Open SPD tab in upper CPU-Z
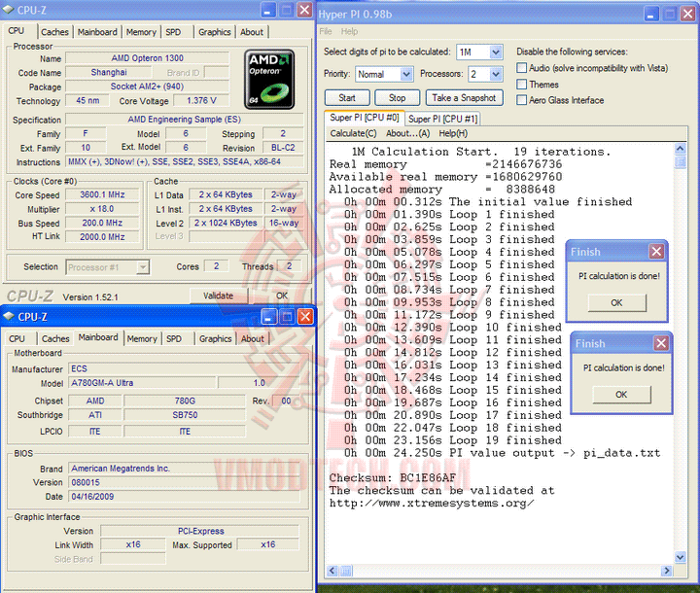This screenshot has width=700, height=593. [x=173, y=32]
